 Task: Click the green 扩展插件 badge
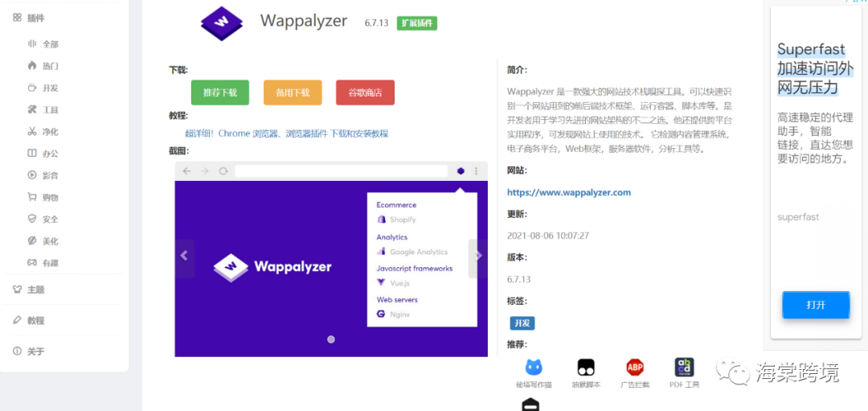point(417,23)
